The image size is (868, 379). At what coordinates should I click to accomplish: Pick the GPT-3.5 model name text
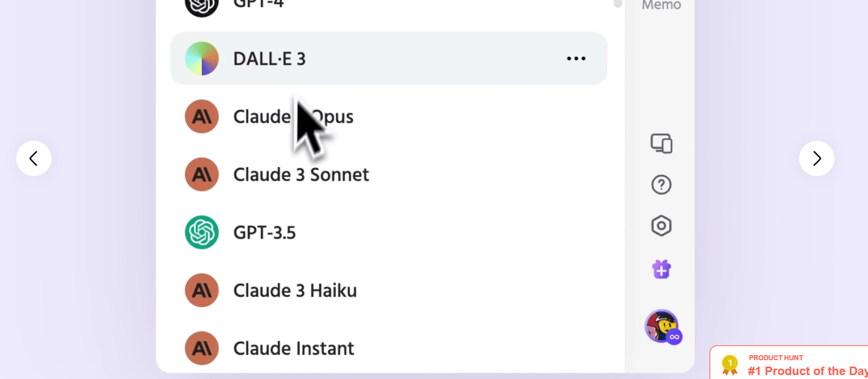[265, 233]
